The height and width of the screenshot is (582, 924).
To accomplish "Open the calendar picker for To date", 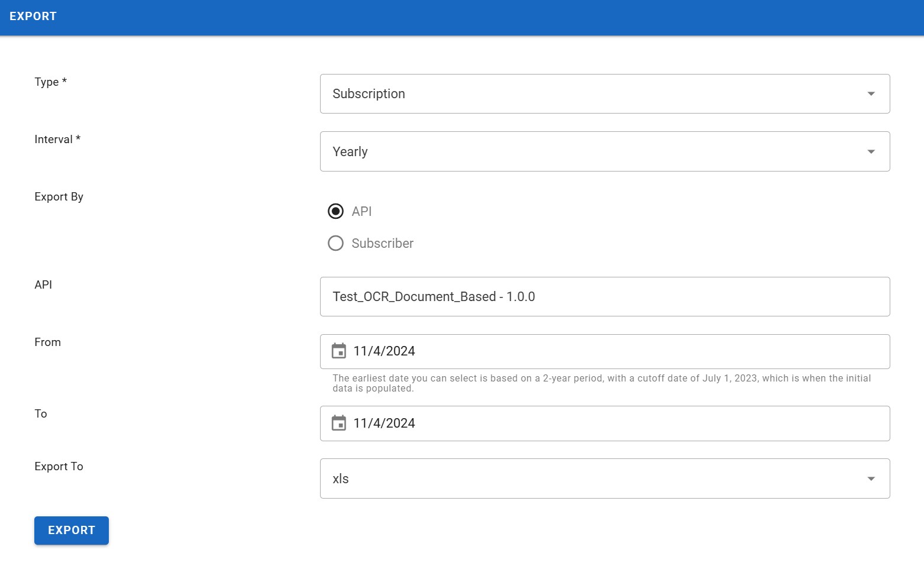I will coord(338,423).
